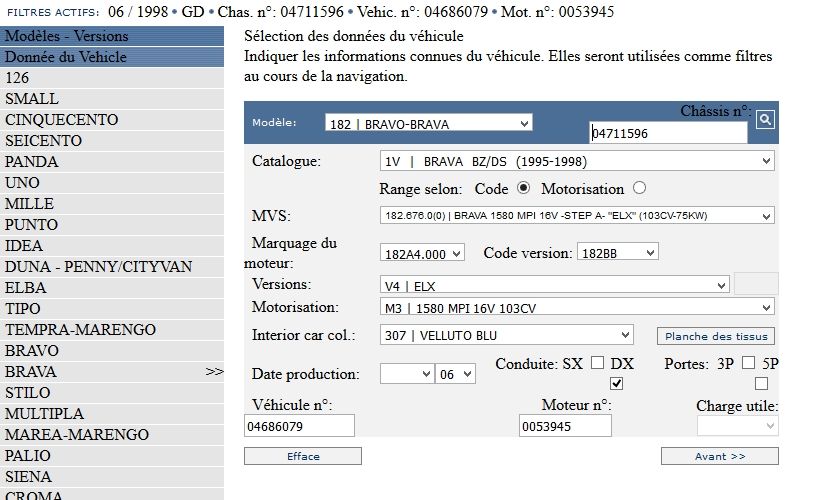This screenshot has width=824, height=500.
Task: Open the empty production year dropdown
Action: coord(407,374)
